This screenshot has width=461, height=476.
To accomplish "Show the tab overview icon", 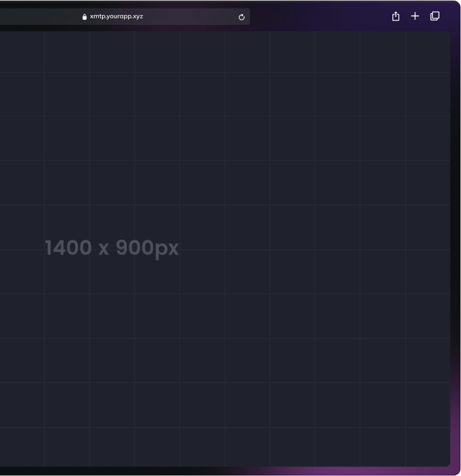I will coord(435,16).
